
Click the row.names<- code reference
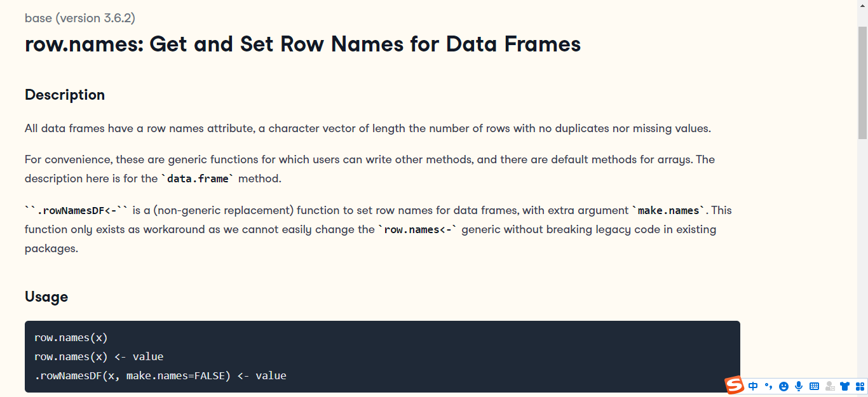click(419, 229)
